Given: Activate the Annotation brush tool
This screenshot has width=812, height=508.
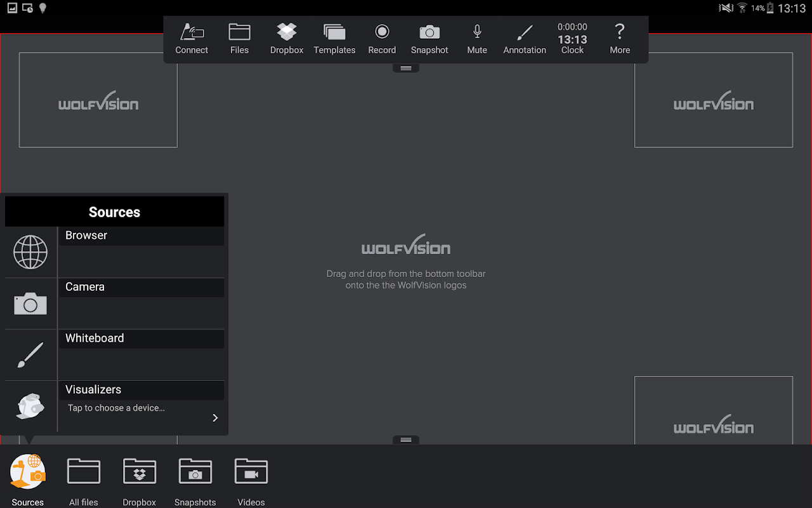Looking at the screenshot, I should point(525,39).
